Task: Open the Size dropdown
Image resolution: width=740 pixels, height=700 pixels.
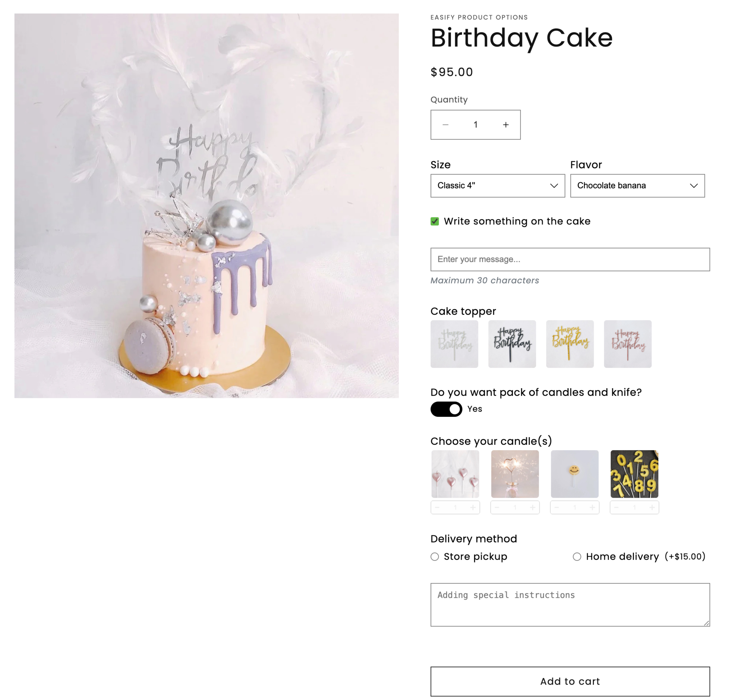Action: (498, 185)
